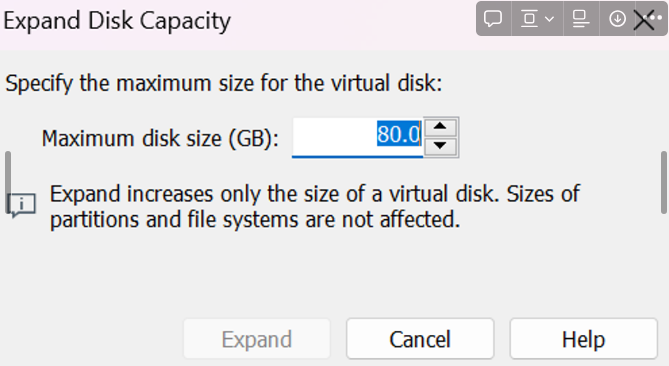This screenshot has width=669, height=366.
Task: Download the image via circled arrow icon
Action: (x=617, y=19)
